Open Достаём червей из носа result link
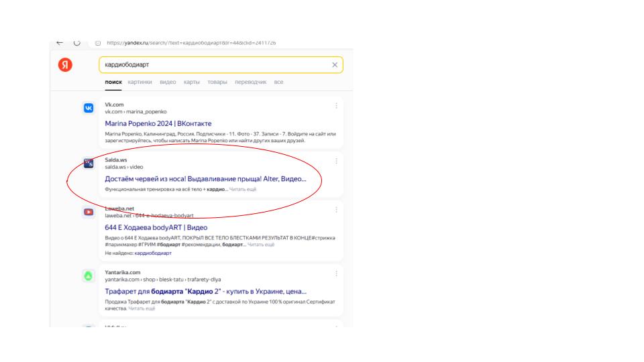644x362 pixels. click(205, 179)
